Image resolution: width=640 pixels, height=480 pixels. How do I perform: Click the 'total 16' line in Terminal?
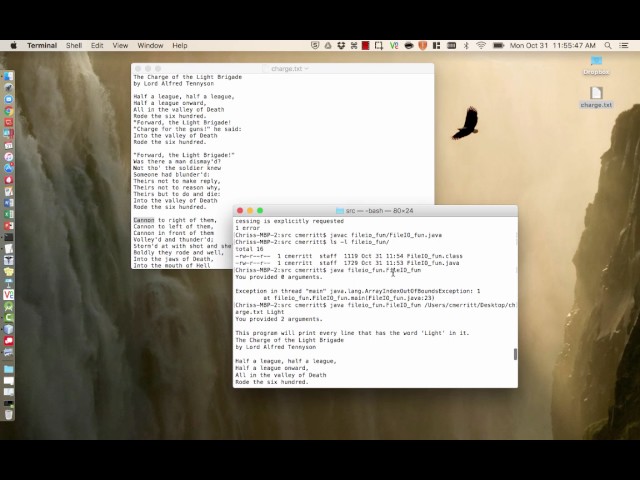pos(249,249)
